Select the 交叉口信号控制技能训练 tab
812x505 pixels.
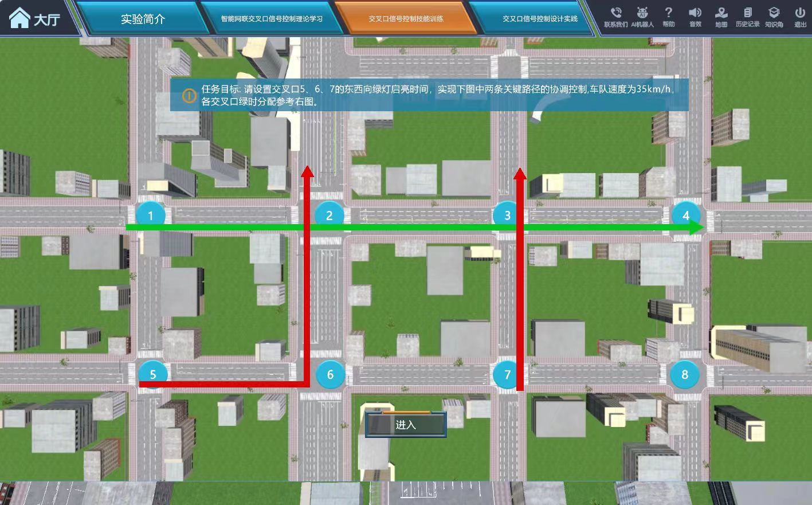click(x=406, y=19)
